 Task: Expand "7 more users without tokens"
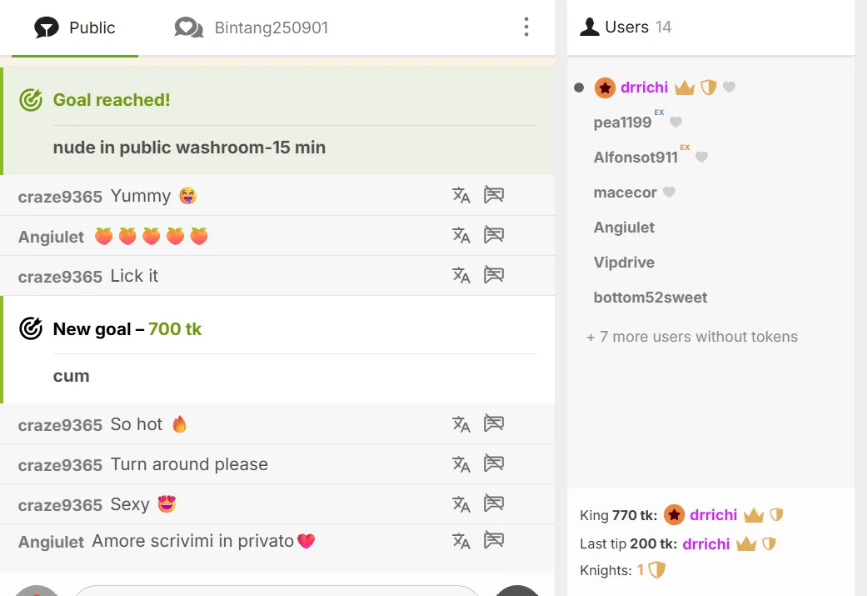tap(692, 337)
